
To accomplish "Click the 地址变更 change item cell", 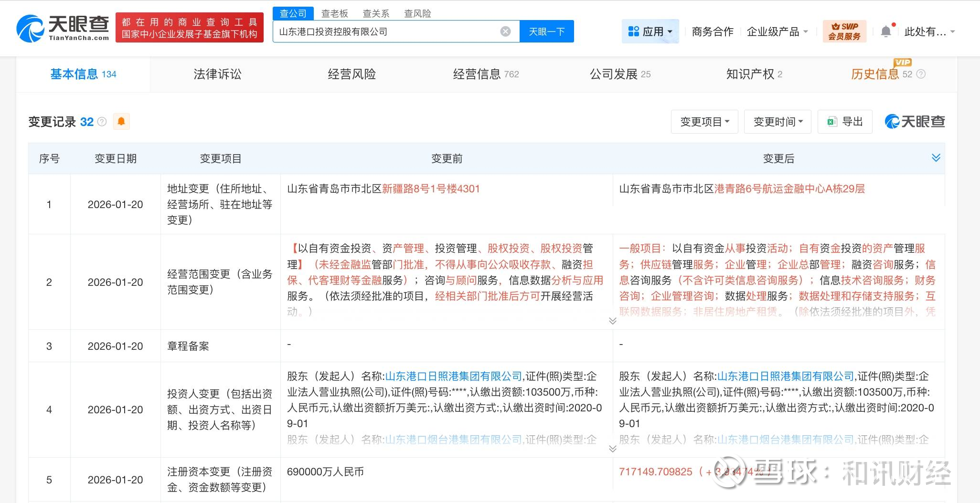I will 220,204.
